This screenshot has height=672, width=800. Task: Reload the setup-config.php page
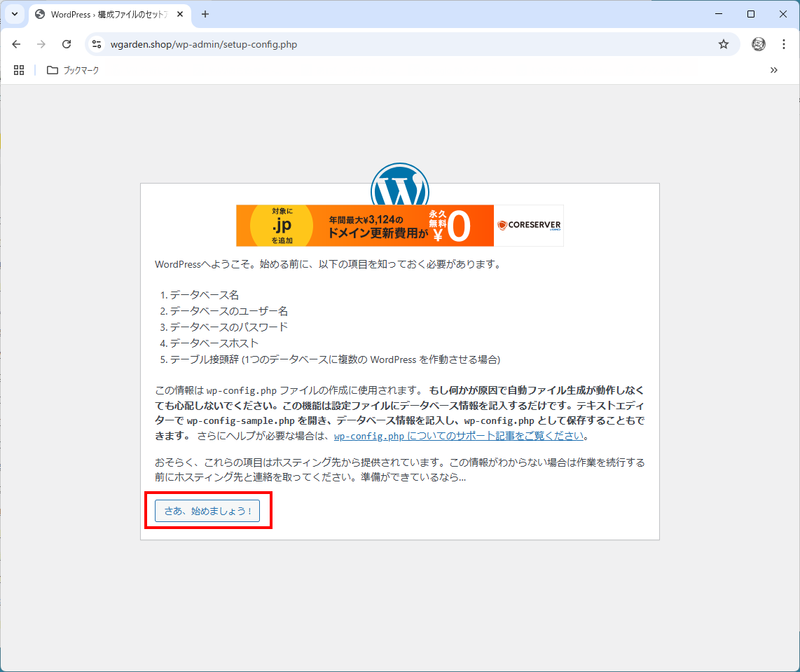[67, 44]
